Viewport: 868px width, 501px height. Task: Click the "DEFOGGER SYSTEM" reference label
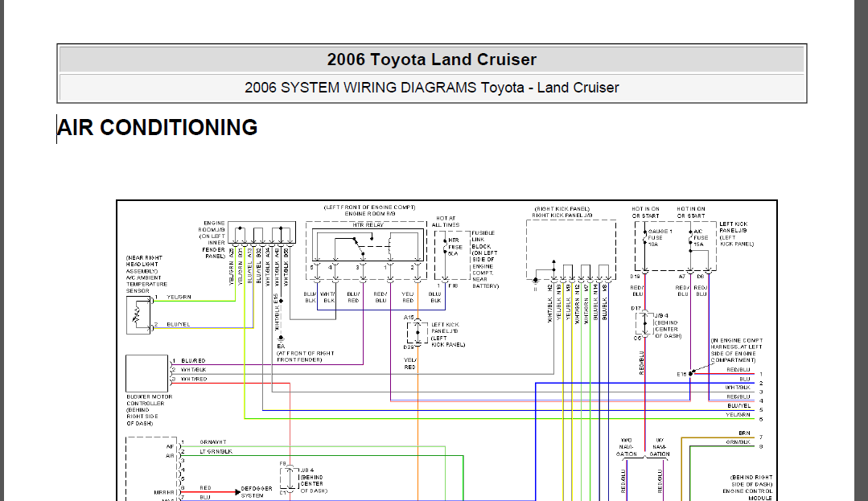point(257,492)
